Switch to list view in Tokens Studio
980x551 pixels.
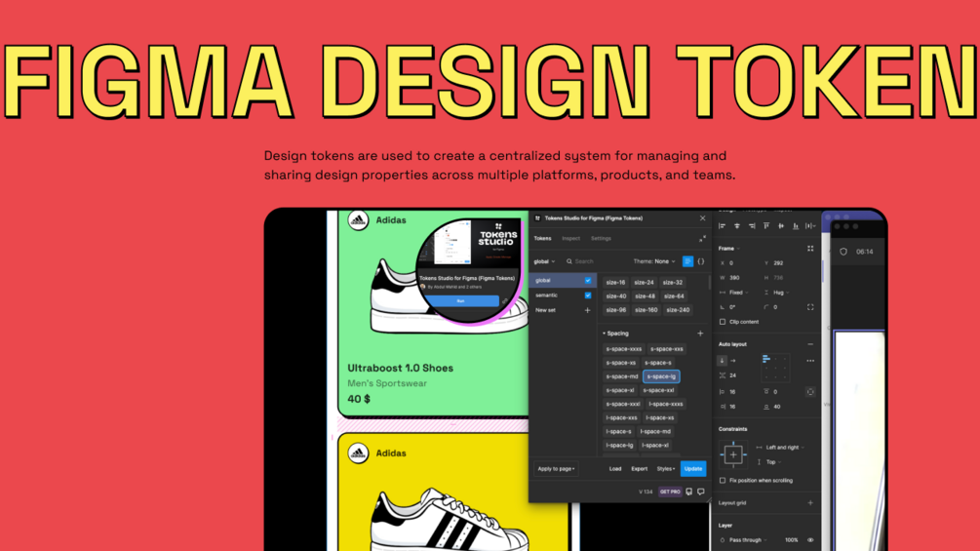pyautogui.click(x=687, y=261)
